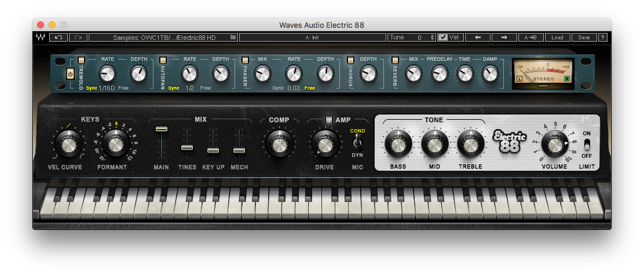Click the Phaser 0.03 rate value
644x276 pixels.
pos(294,88)
